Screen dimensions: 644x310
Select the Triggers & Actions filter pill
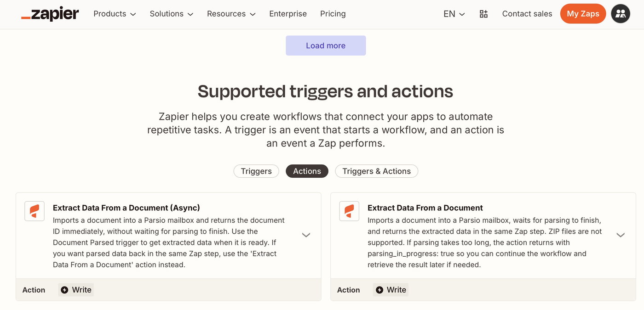point(376,171)
